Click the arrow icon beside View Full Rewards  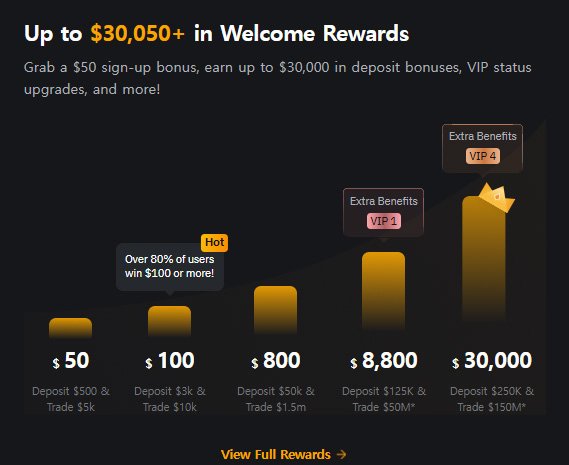(x=341, y=454)
